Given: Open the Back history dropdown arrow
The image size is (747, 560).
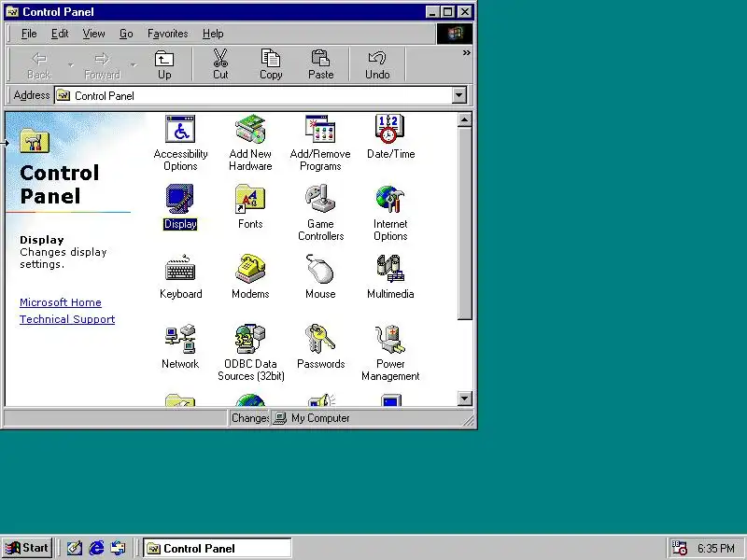Looking at the screenshot, I should click(x=71, y=64).
